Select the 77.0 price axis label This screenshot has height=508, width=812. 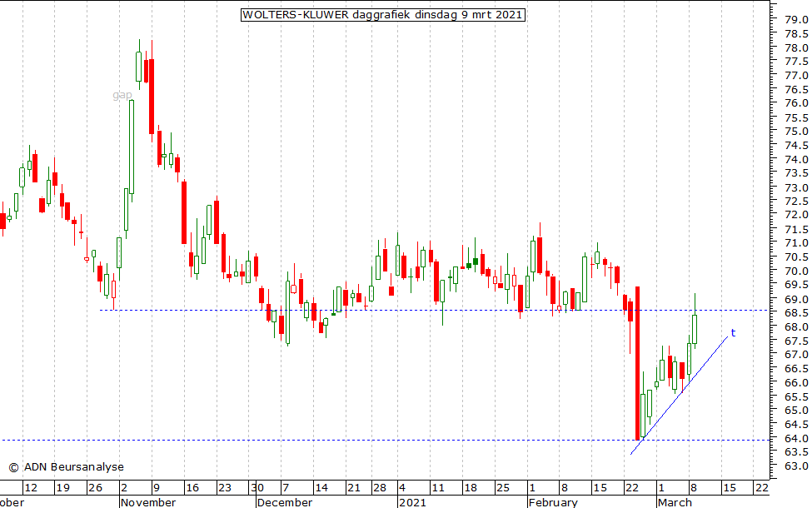[x=796, y=76]
